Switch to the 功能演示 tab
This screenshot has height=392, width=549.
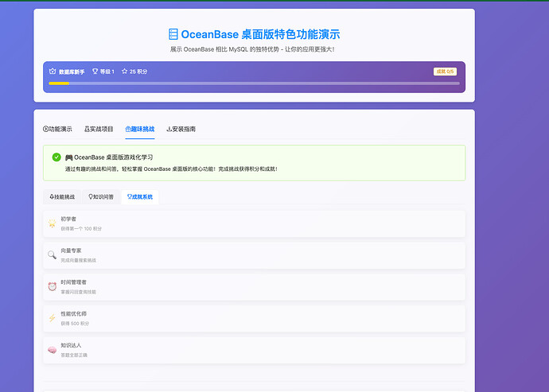[x=57, y=129]
